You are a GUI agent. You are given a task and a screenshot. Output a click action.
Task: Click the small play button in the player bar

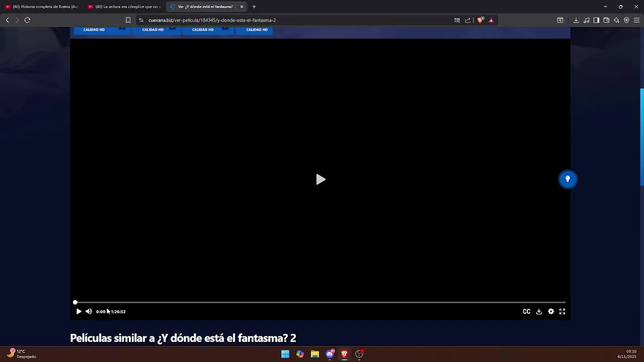click(x=78, y=312)
